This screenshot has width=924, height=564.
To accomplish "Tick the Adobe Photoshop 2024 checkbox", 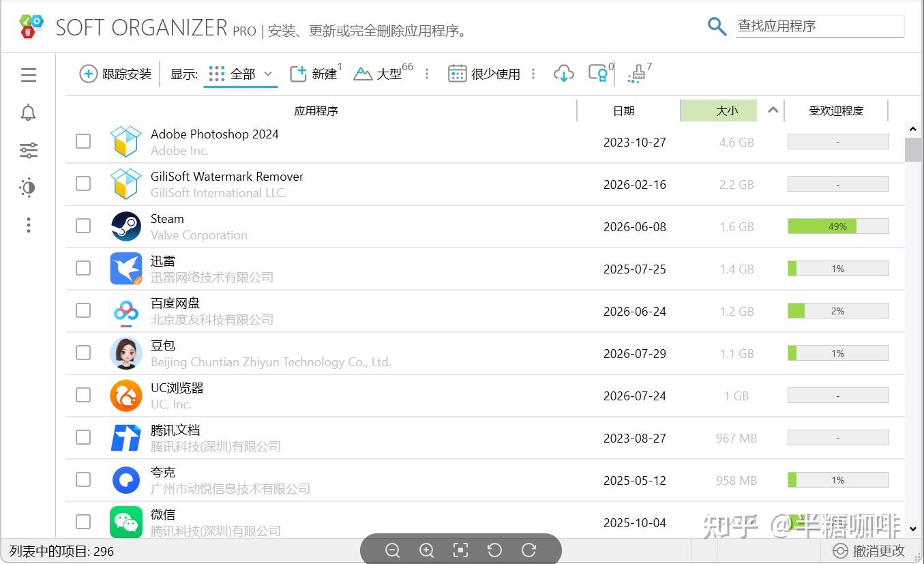I will pos(83,141).
